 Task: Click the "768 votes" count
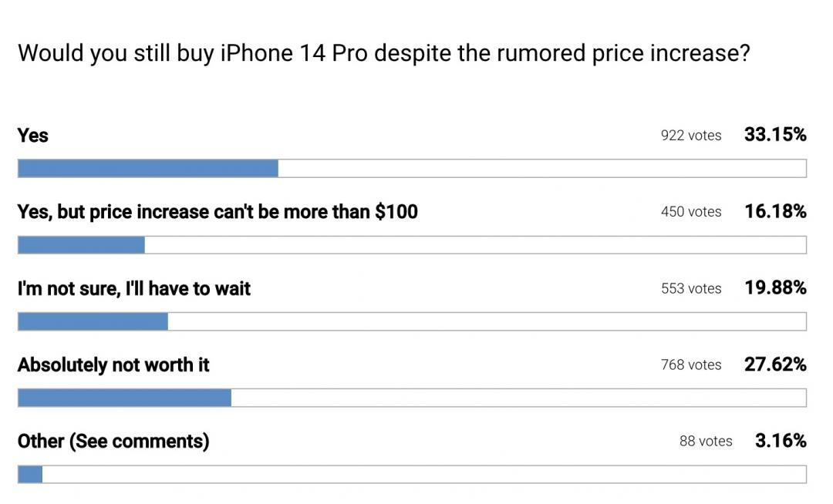(x=691, y=365)
